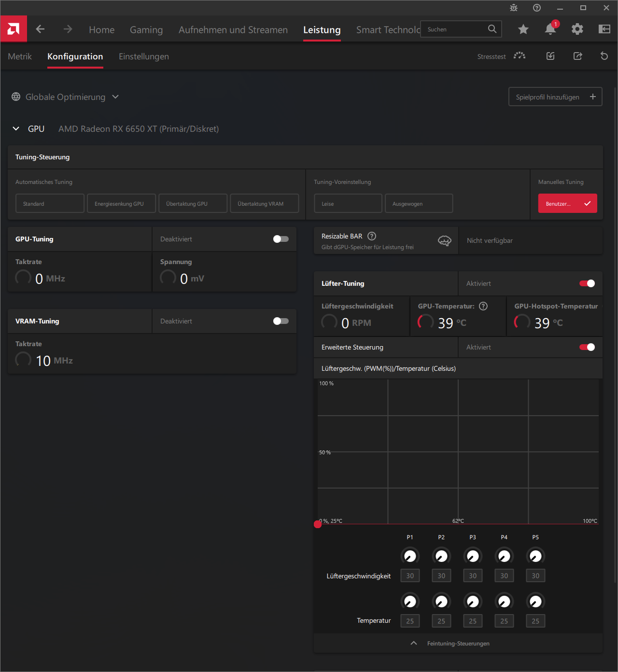618x672 pixels.
Task: Switch to Einstellungen subtab
Action: 144,56
